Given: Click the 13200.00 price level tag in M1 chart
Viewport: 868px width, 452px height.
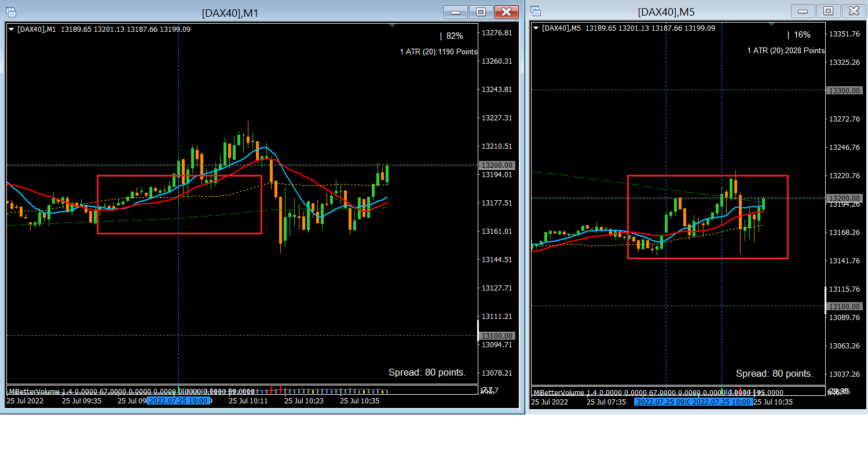Looking at the screenshot, I should 497,166.
